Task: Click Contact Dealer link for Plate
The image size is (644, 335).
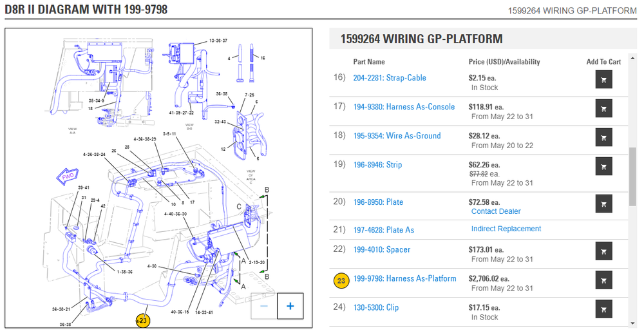Action: pyautogui.click(x=496, y=211)
